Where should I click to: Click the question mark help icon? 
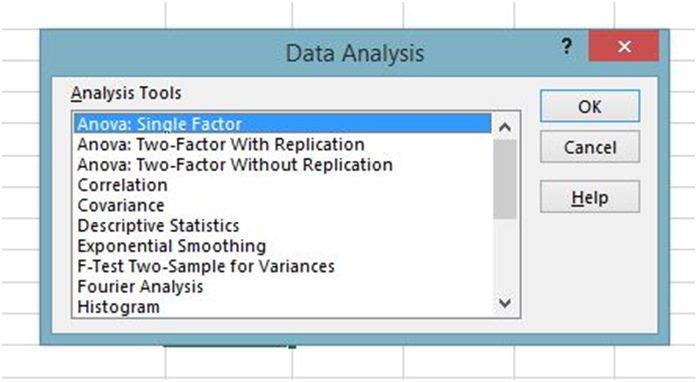(566, 46)
